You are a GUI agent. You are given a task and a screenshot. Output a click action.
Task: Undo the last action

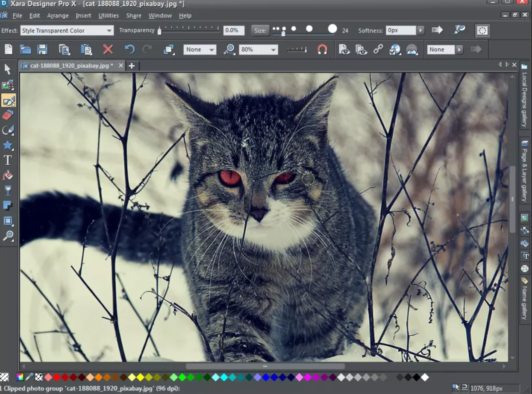[129, 50]
